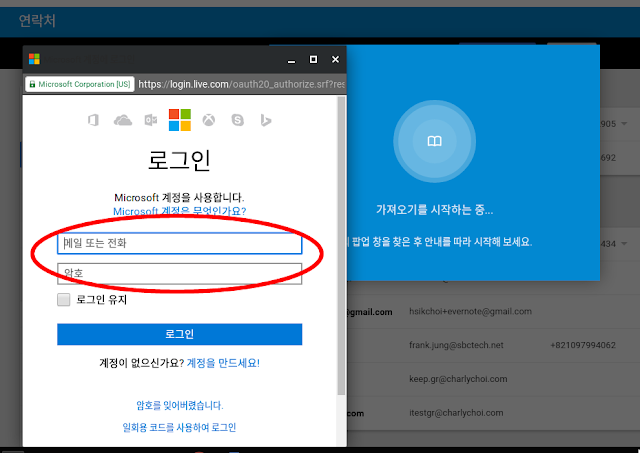Click 일회용 코드를 사용하여 로그인 link

tap(180, 427)
